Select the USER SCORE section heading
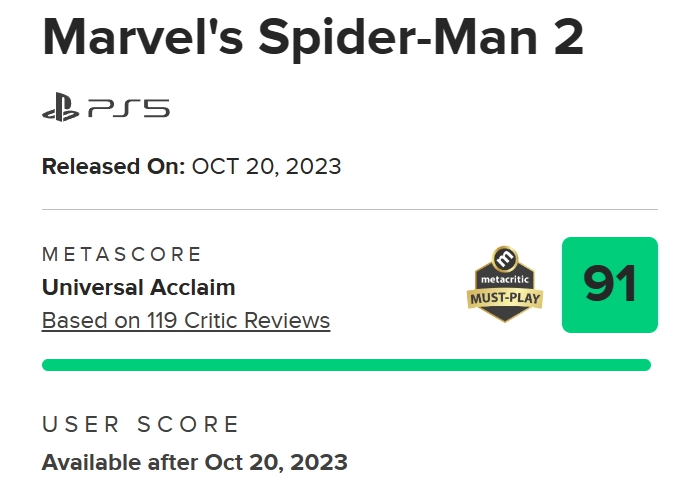This screenshot has height=490, width=688. [140, 424]
